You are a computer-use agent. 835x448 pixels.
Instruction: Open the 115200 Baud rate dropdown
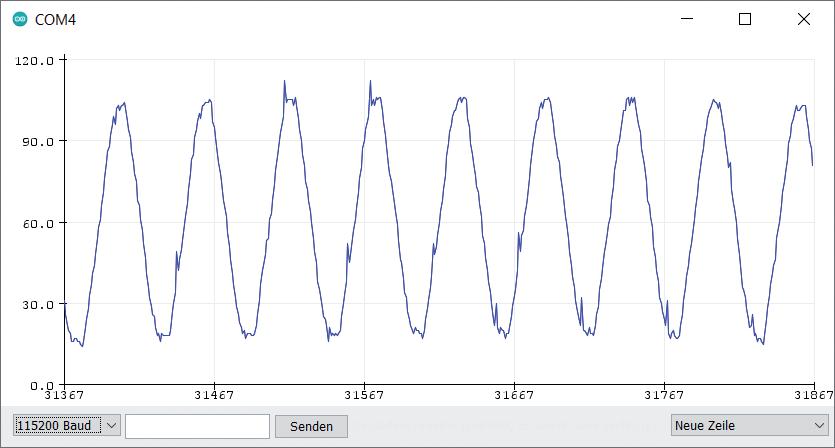pyautogui.click(x=67, y=426)
